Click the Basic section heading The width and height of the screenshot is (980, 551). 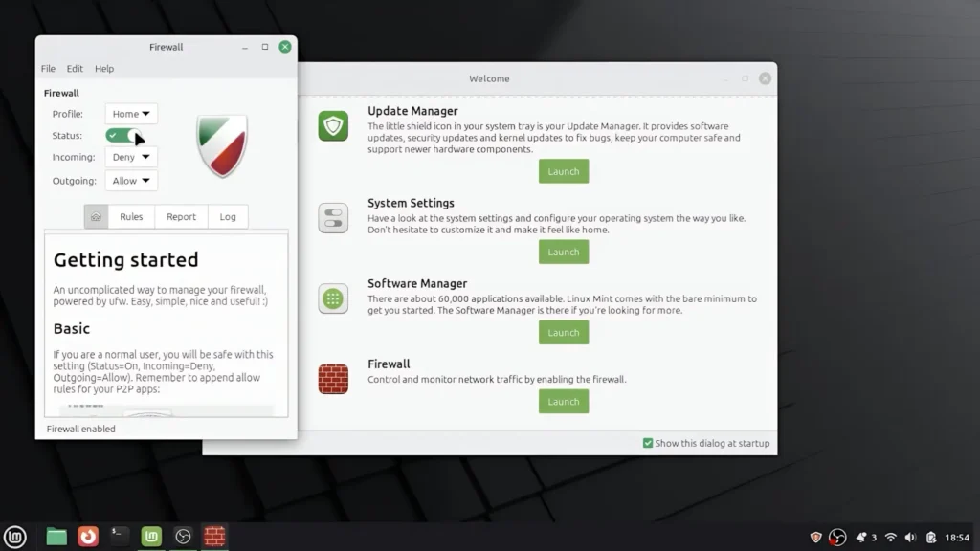click(x=71, y=329)
